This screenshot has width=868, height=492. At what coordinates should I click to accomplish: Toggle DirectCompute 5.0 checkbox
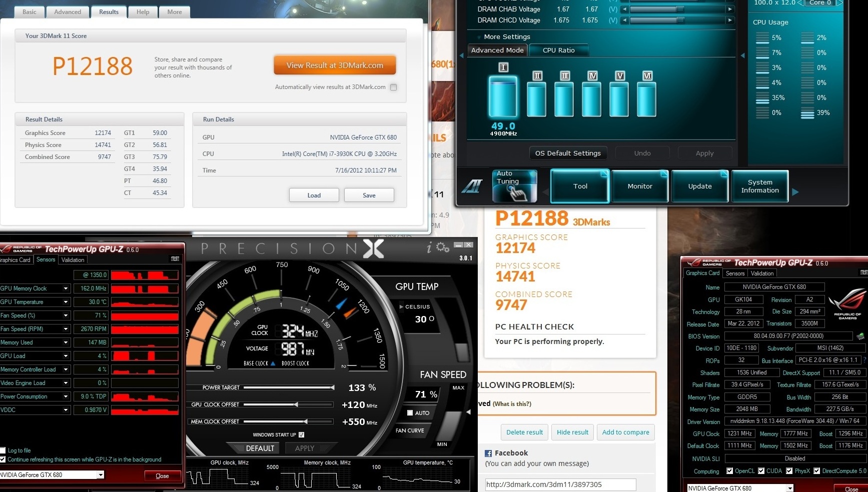817,471
